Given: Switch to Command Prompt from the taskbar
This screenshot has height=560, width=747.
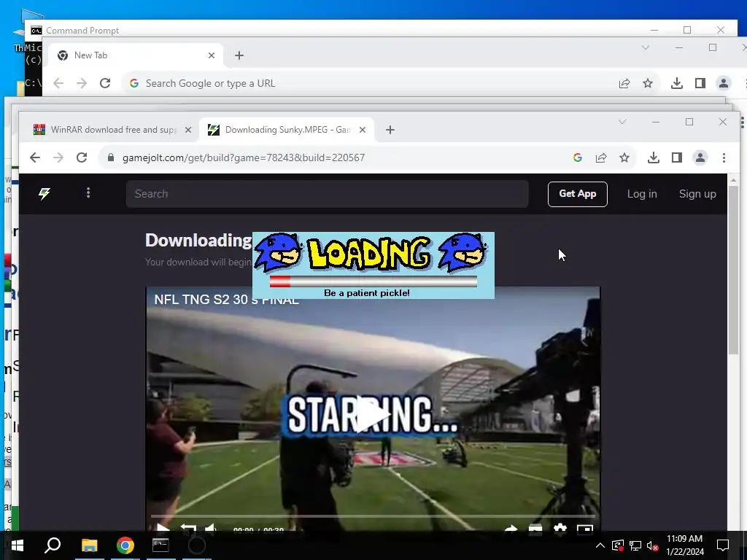Looking at the screenshot, I should tap(160, 545).
